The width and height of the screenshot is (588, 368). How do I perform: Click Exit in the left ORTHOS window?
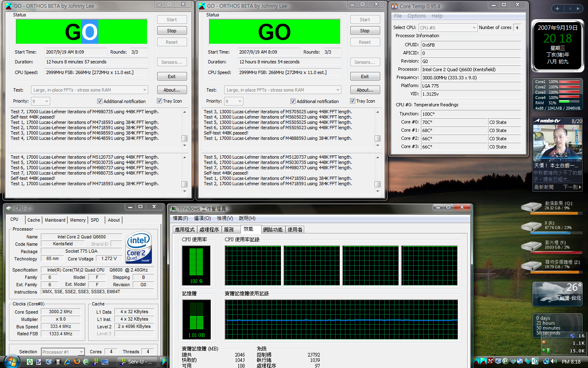172,76
